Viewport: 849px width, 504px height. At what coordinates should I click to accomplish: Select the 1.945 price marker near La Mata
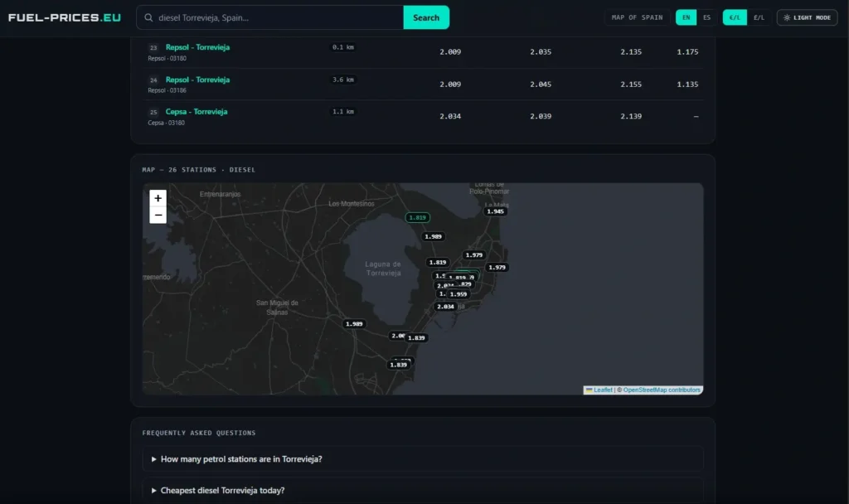click(496, 211)
